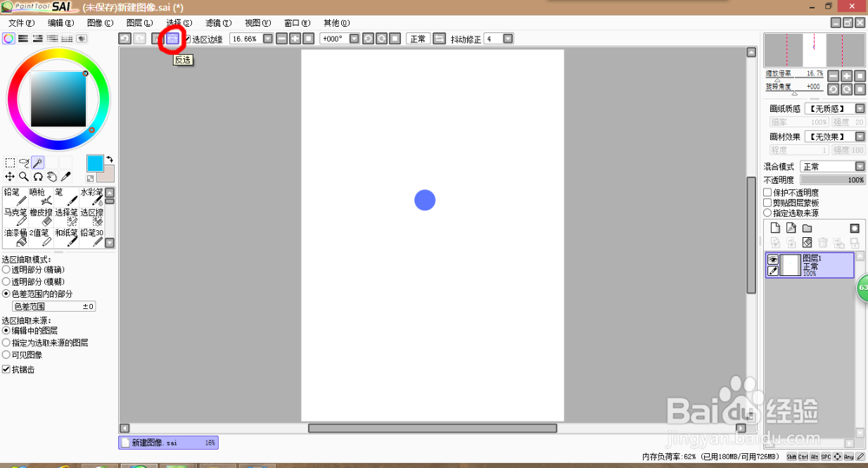Image resolution: width=868 pixels, height=468 pixels.
Task: Swap foreground and background colors
Action: pyautogui.click(x=109, y=159)
